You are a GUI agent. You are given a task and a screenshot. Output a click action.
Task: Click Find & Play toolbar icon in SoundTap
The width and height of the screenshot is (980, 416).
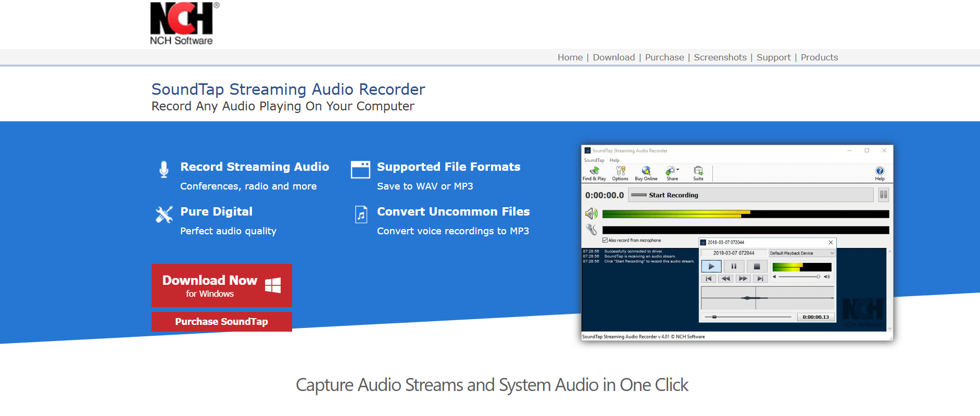click(594, 173)
